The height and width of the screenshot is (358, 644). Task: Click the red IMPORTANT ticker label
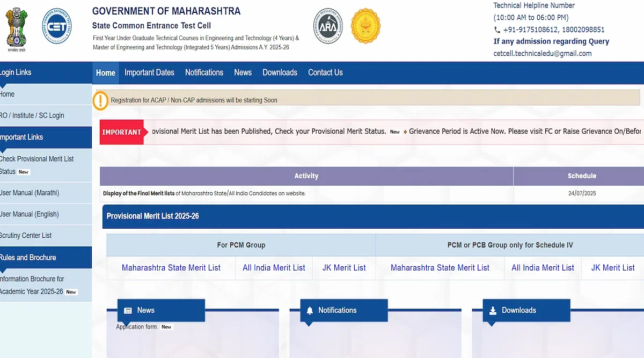(122, 132)
